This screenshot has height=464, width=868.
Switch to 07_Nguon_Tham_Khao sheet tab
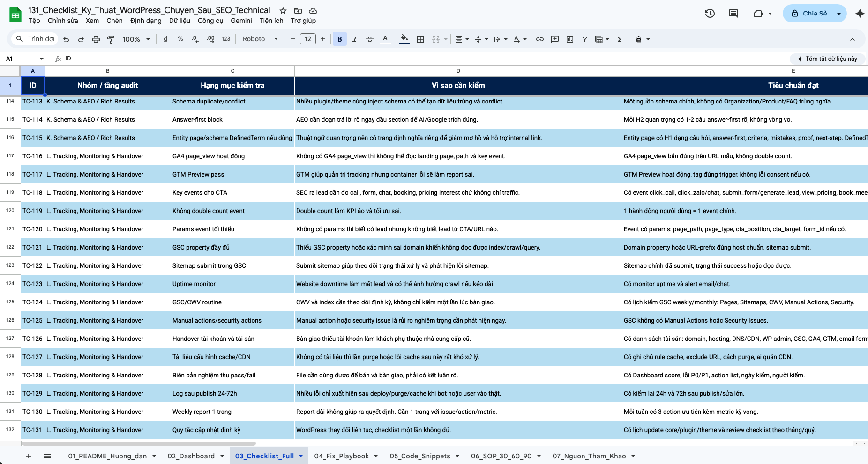pos(589,456)
